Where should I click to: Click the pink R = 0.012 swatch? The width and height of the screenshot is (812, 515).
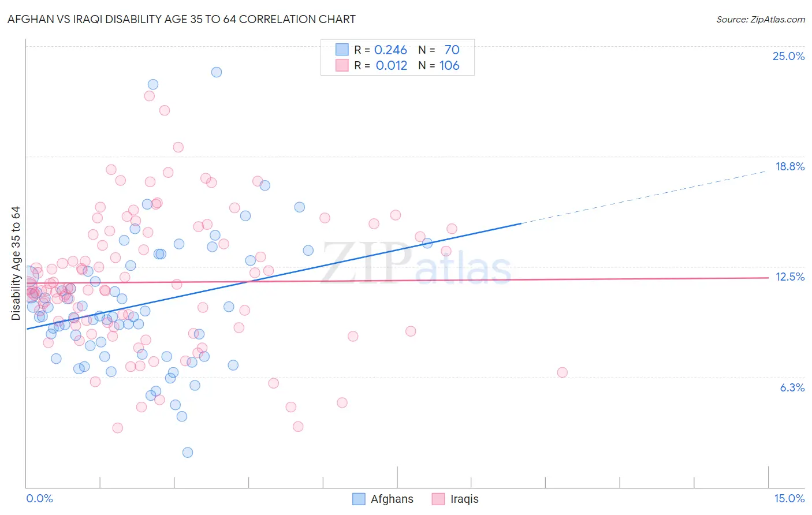(342, 65)
